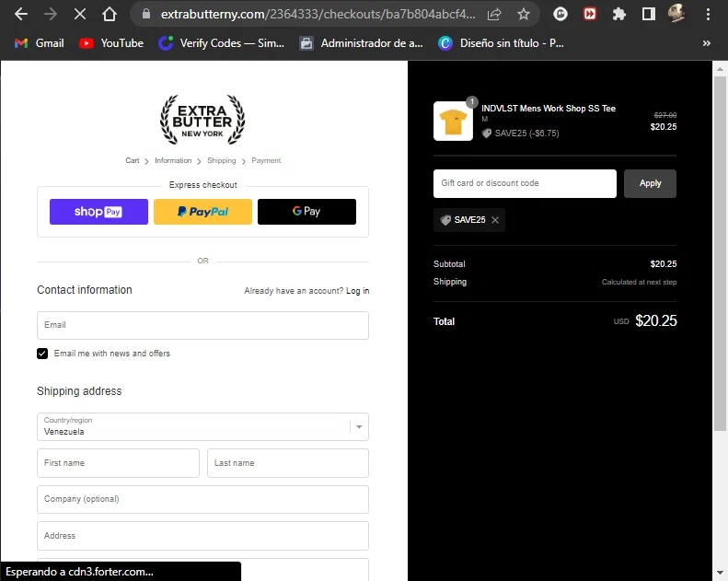Bookmark this page with star icon
Image resolution: width=728 pixels, height=581 pixels.
coord(524,15)
